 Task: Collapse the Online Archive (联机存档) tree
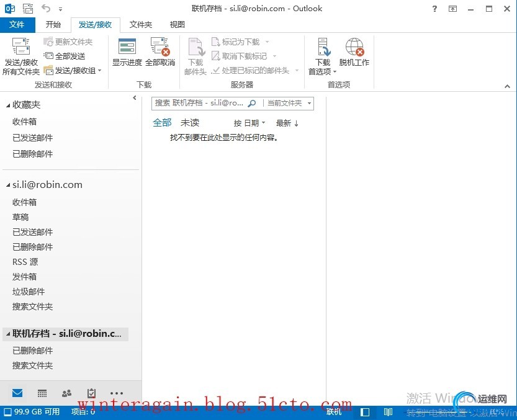(x=8, y=334)
